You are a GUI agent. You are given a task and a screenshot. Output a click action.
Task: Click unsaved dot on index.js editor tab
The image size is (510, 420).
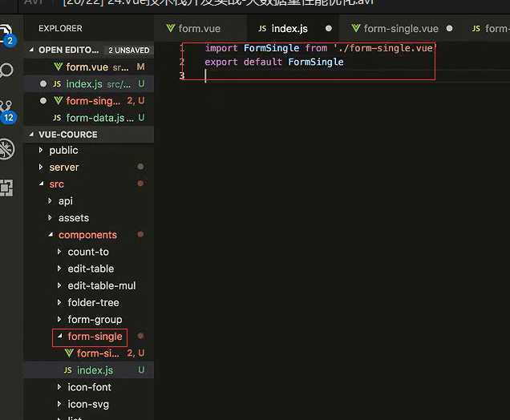tap(329, 29)
